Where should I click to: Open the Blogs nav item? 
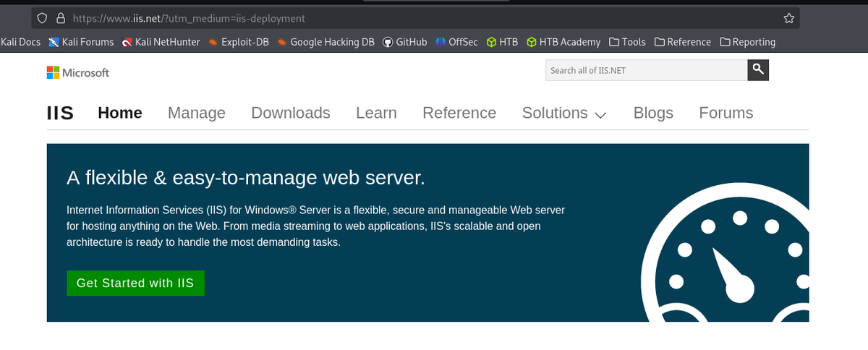653,113
